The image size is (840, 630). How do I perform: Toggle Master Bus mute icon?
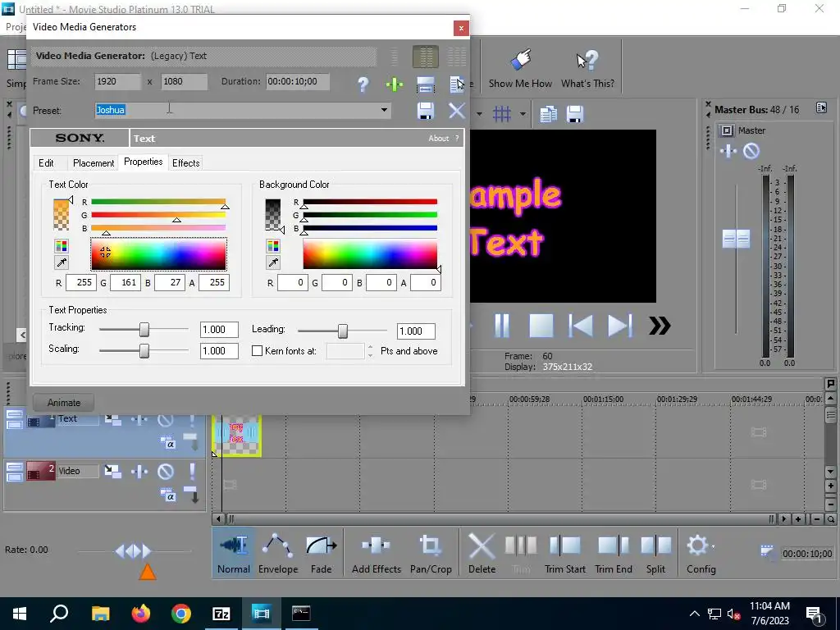(751, 151)
